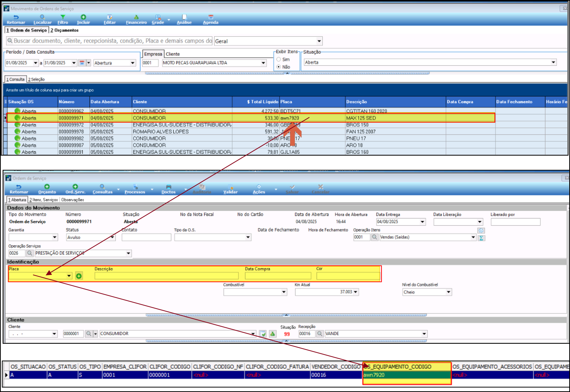Viewport: 570px width, 392px height.
Task: Select Não under Exibir Itens
Action: 279,67
